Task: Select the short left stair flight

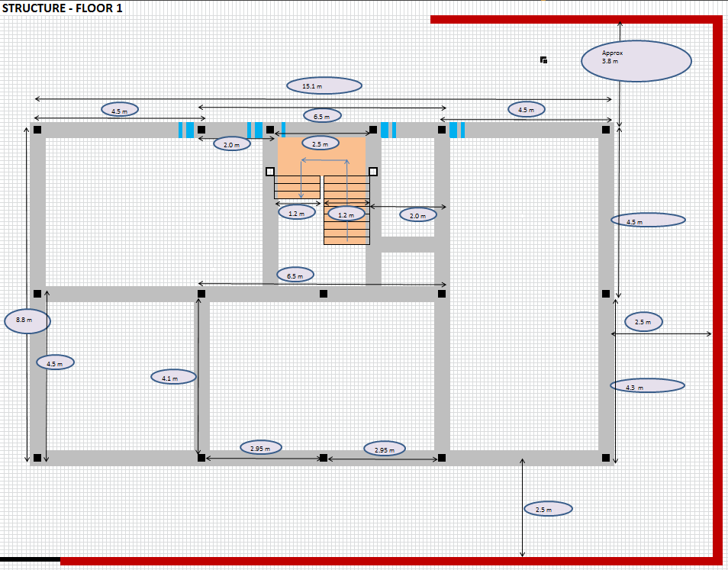Action: (x=297, y=187)
